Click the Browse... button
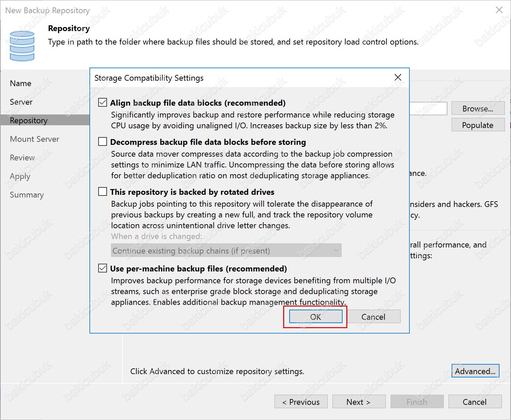 [x=478, y=108]
